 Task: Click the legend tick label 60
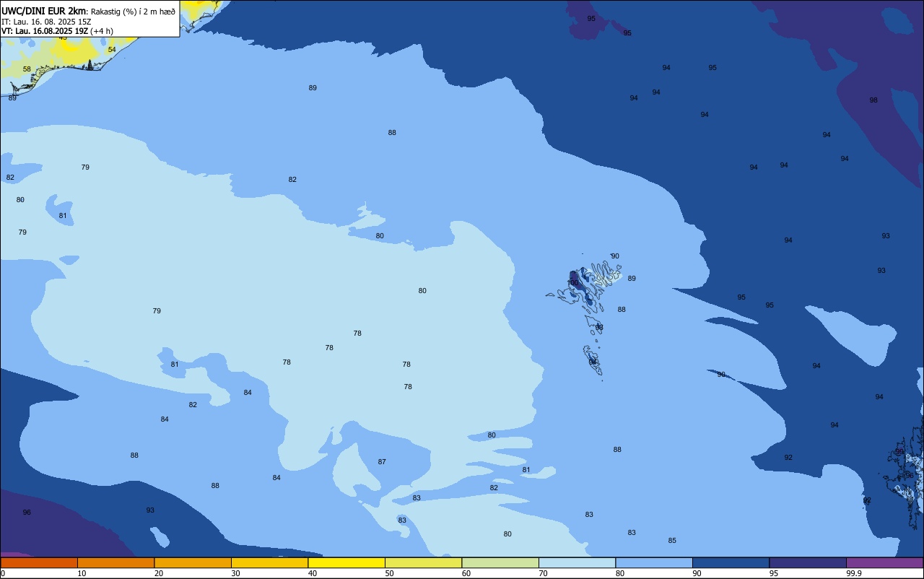(466, 573)
